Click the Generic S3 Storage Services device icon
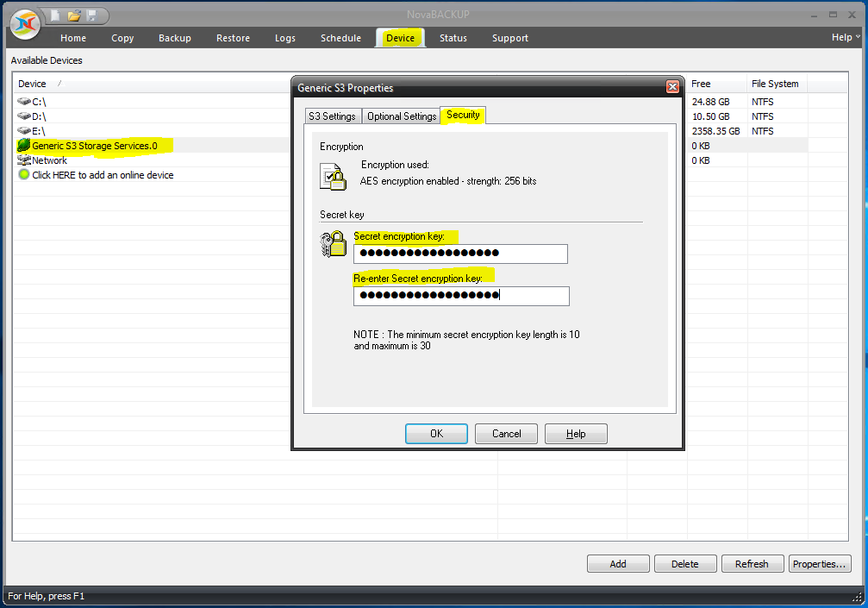868x608 pixels. point(24,145)
